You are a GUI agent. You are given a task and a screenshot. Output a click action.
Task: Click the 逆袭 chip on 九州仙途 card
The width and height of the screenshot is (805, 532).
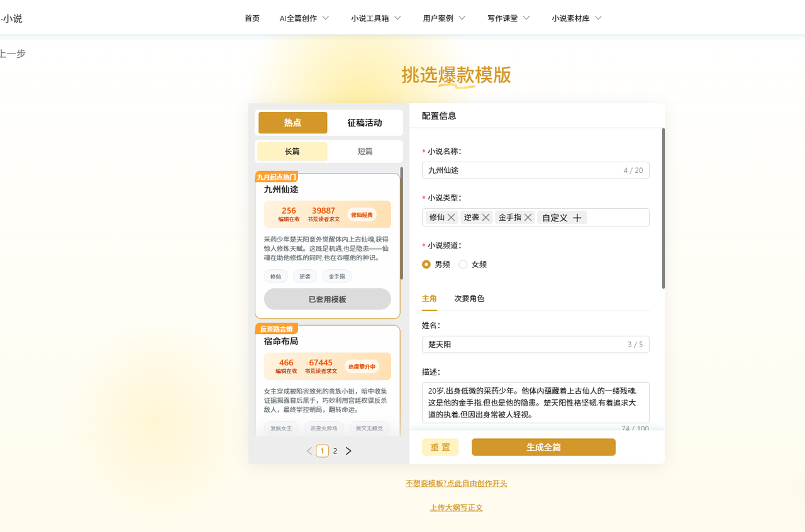point(305,276)
